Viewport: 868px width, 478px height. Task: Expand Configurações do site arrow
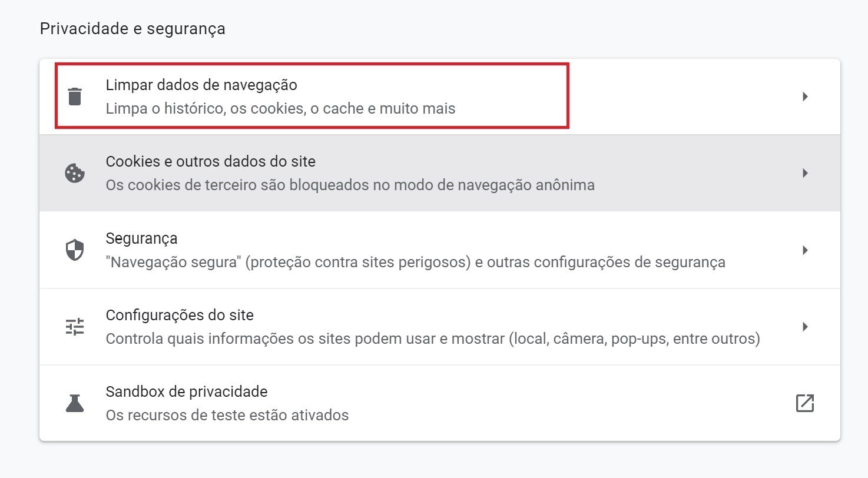804,327
